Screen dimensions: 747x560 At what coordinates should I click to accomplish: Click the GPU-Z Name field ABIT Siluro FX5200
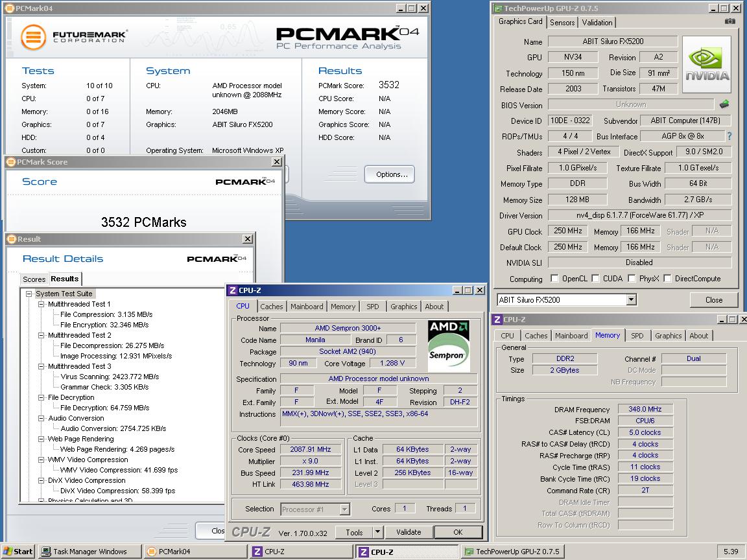613,41
